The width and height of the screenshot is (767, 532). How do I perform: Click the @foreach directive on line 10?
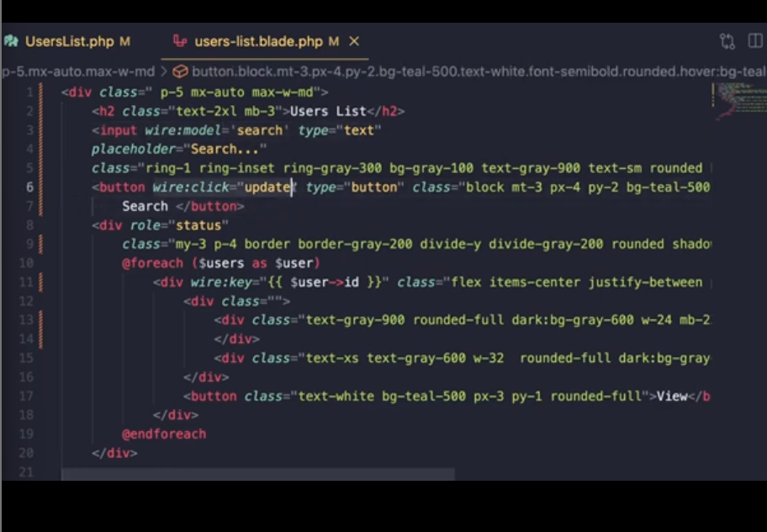[x=152, y=263]
